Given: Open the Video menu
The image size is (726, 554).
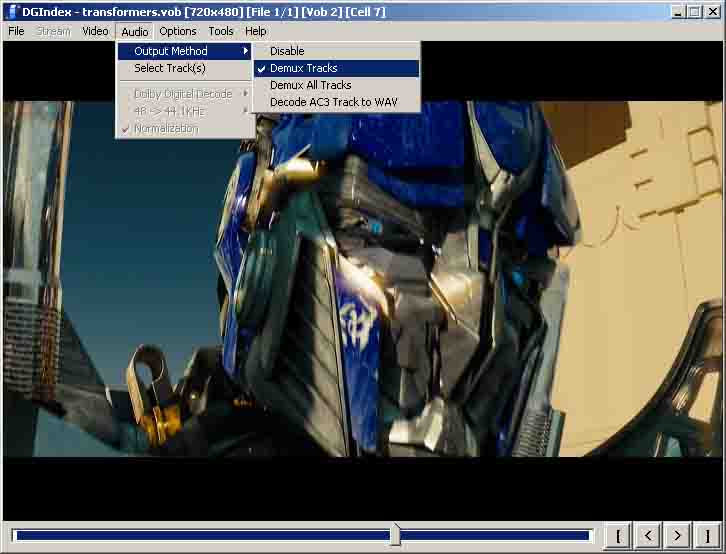Looking at the screenshot, I should click(95, 31).
